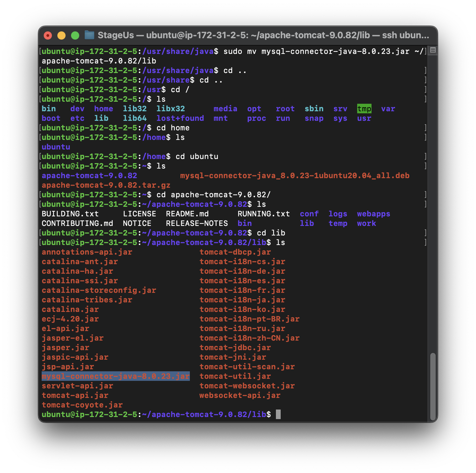The image size is (476, 473).
Task: Click the ubuntu directory in /home listing
Action: 56,147
